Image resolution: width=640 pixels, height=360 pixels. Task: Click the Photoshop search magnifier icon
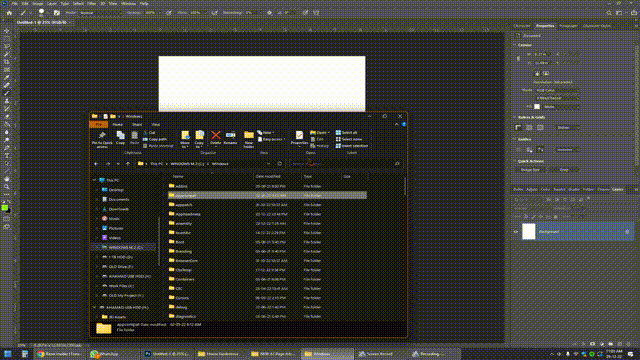[609, 13]
